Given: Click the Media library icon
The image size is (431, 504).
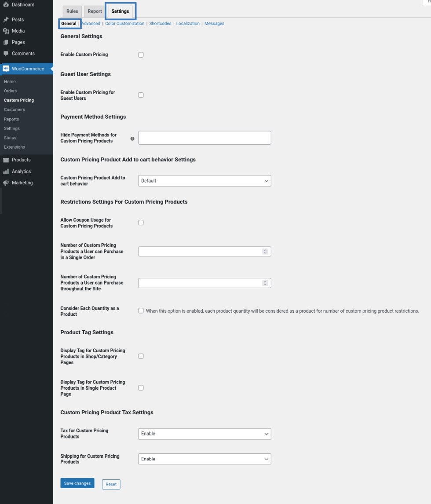Looking at the screenshot, I should pos(6,31).
